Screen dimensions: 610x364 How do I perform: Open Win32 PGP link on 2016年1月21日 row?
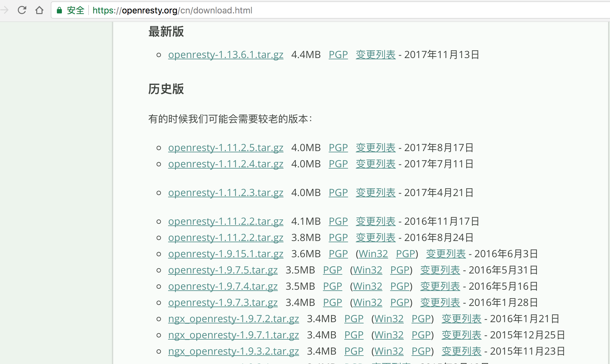tap(421, 319)
